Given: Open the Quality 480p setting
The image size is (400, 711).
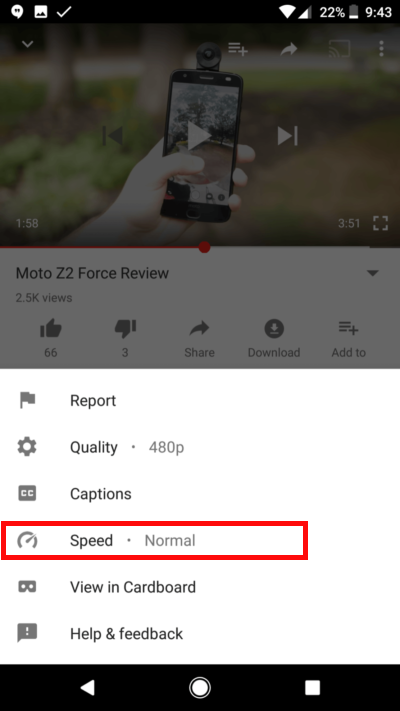Looking at the screenshot, I should click(200, 447).
